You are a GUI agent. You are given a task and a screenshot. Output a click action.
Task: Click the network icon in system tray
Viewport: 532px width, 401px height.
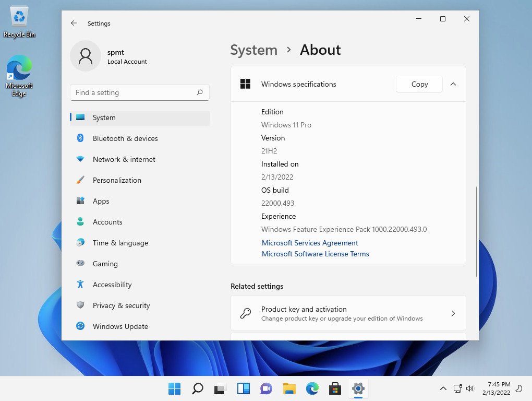click(458, 388)
